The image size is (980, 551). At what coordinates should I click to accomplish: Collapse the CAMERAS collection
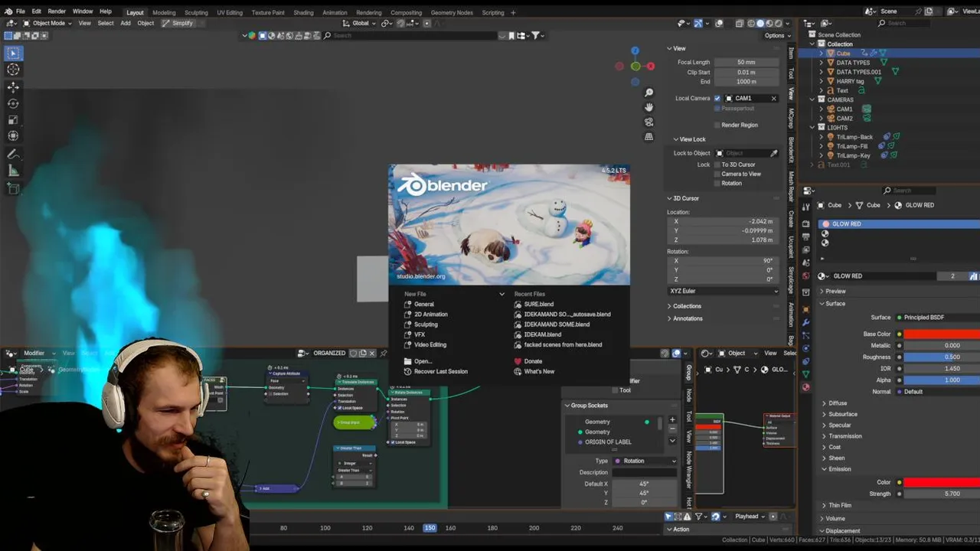click(812, 99)
